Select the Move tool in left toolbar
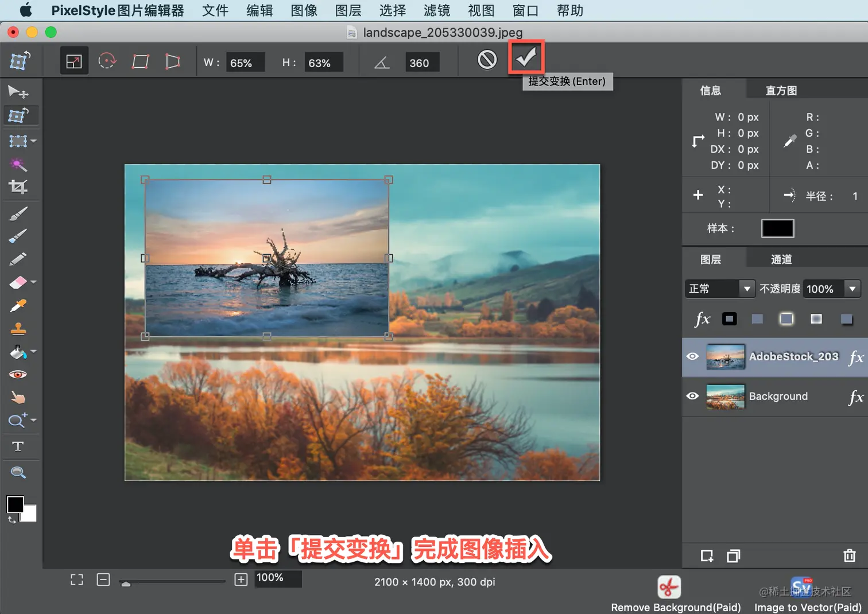The width and height of the screenshot is (868, 614). (18, 92)
